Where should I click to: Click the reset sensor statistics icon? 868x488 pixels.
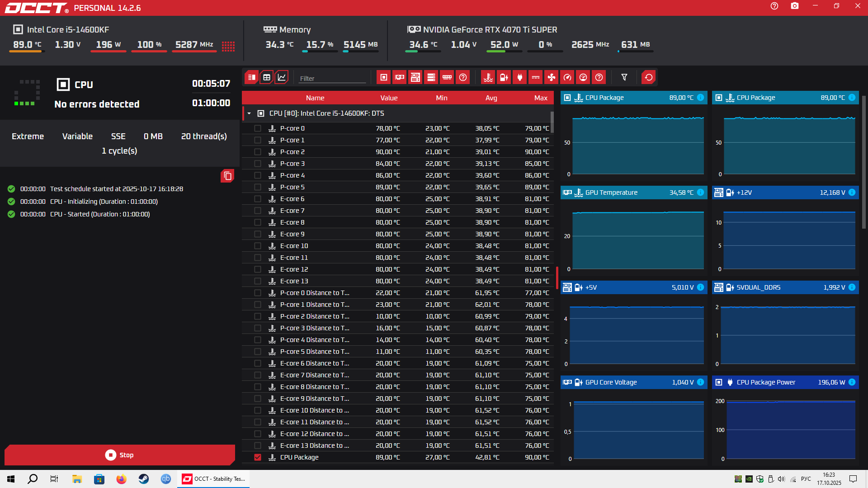coord(648,77)
